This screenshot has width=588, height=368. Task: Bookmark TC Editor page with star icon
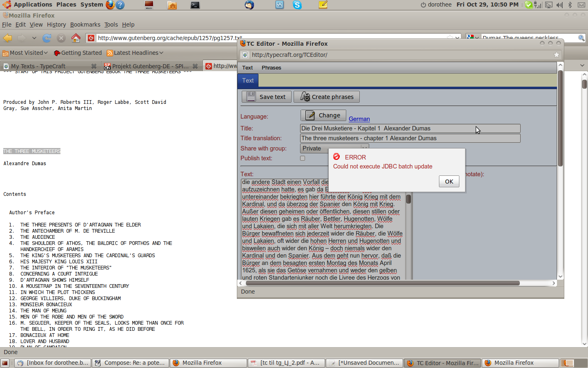(x=556, y=55)
